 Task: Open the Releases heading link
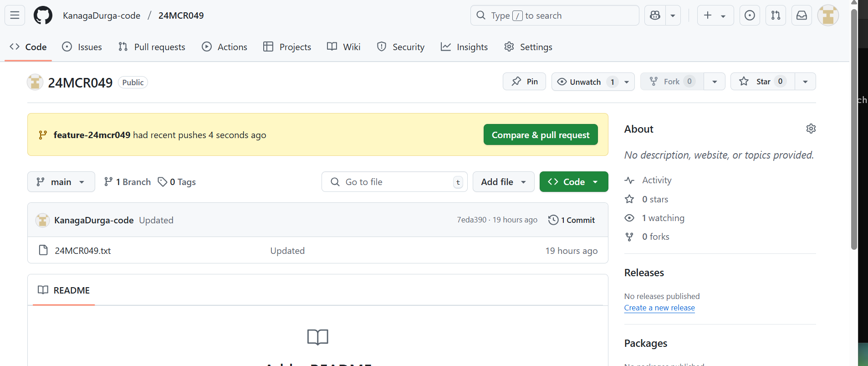[x=644, y=273]
